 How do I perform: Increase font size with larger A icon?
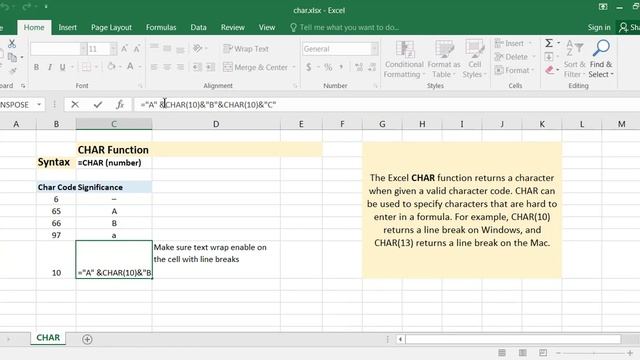(124, 49)
